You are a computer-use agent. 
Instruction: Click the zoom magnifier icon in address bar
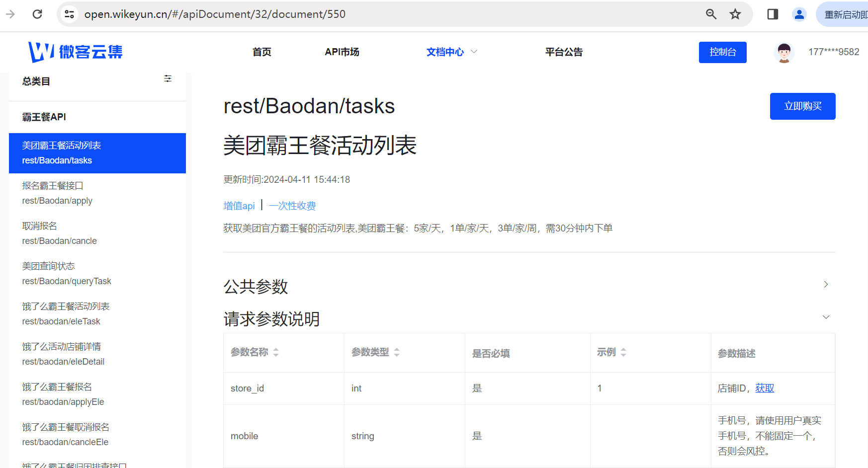tap(711, 14)
